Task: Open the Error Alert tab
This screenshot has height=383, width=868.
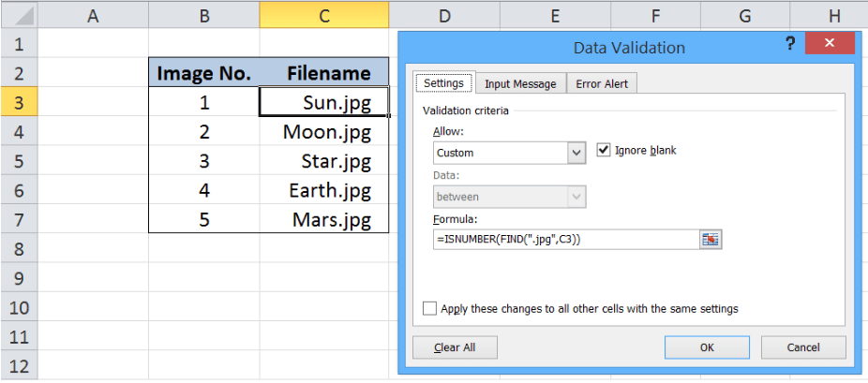Action: (x=602, y=83)
